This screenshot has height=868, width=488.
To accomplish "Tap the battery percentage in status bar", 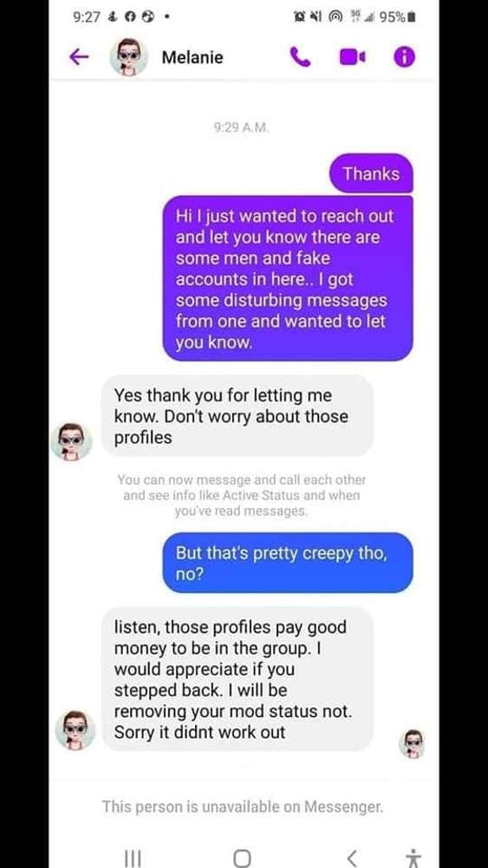I will 393,17.
